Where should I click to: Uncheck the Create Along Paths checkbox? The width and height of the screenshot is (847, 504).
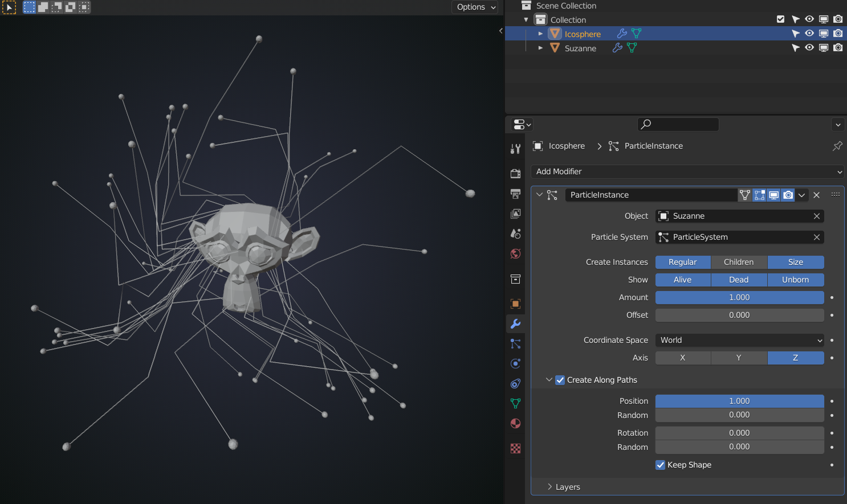tap(560, 380)
